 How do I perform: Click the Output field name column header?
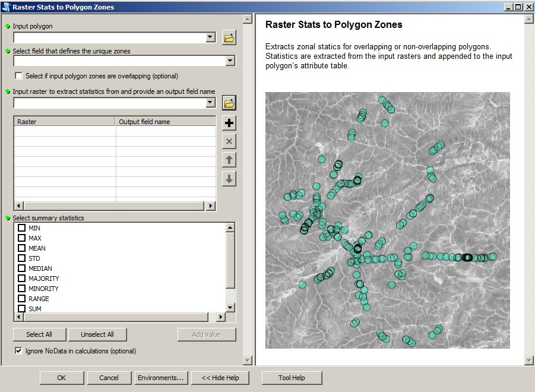pyautogui.click(x=166, y=121)
